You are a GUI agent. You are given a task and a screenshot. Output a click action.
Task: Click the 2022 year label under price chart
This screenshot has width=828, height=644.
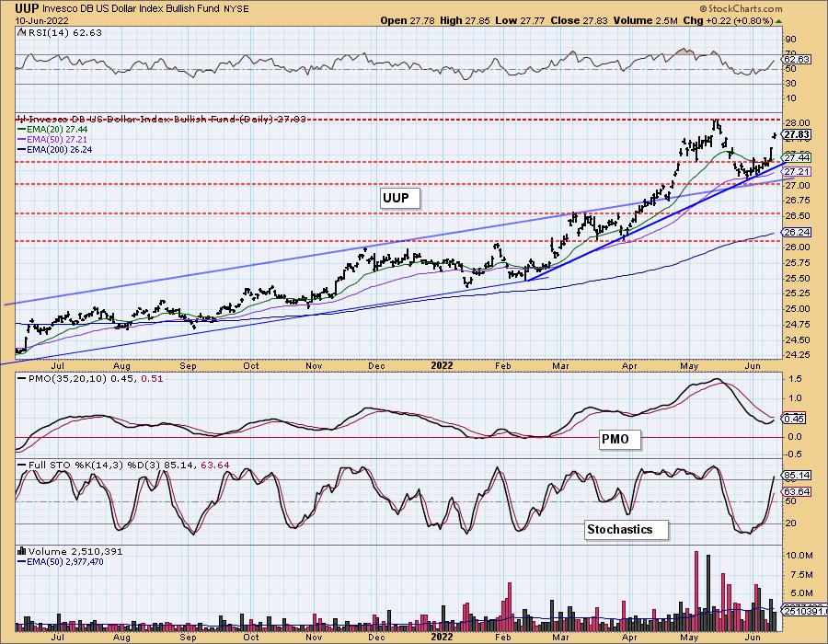click(x=442, y=366)
